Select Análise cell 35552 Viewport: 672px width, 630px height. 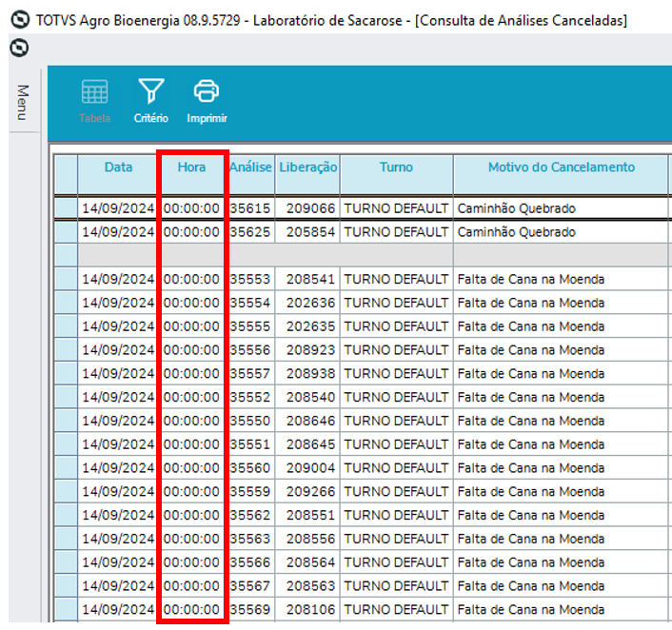click(x=250, y=397)
